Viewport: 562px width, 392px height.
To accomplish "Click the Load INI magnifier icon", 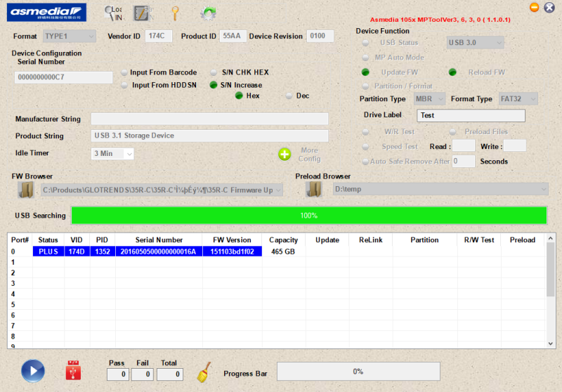I will [x=113, y=13].
